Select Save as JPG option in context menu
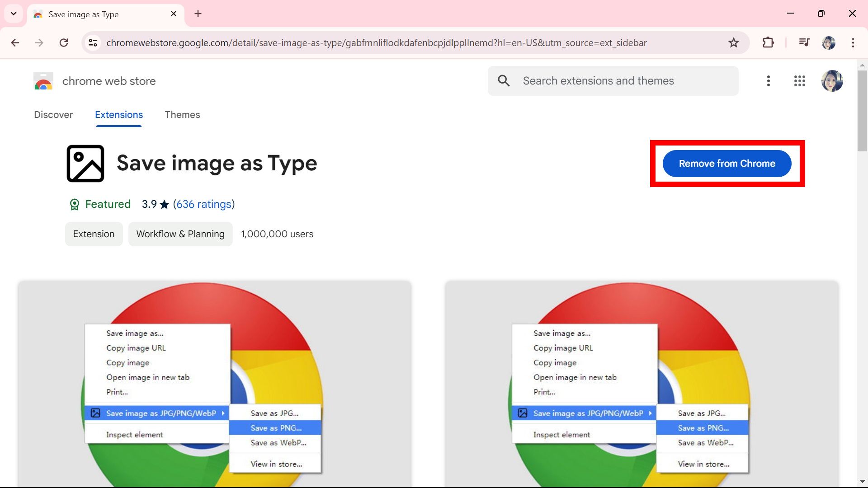The image size is (868, 488). (274, 413)
